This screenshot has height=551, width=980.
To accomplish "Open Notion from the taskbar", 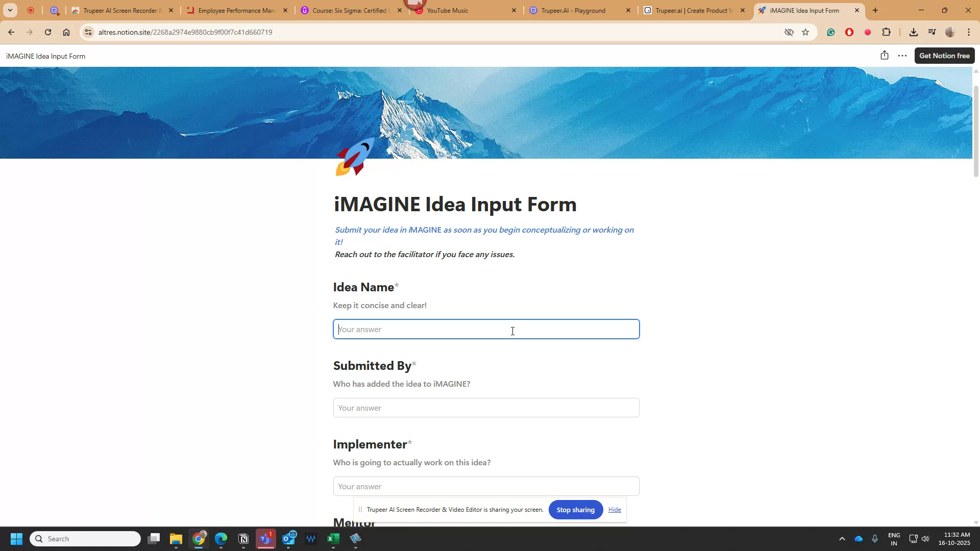I will (x=243, y=538).
